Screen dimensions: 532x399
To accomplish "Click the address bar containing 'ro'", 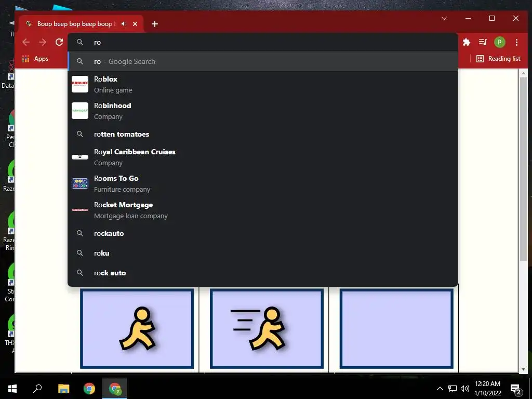I will (263, 43).
